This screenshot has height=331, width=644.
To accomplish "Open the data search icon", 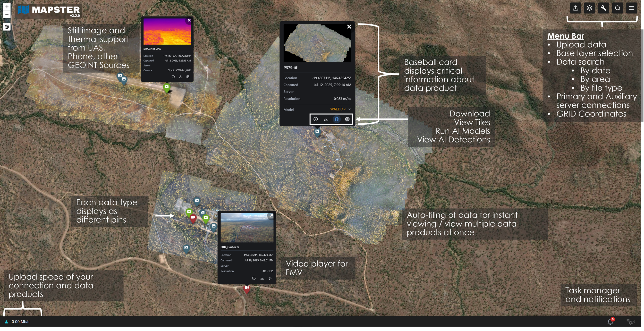I will point(617,8).
